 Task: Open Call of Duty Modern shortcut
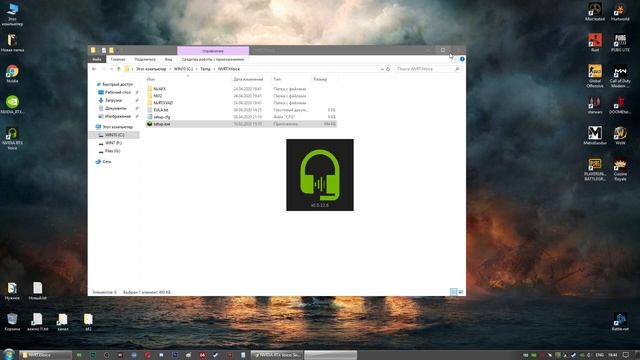(620, 76)
